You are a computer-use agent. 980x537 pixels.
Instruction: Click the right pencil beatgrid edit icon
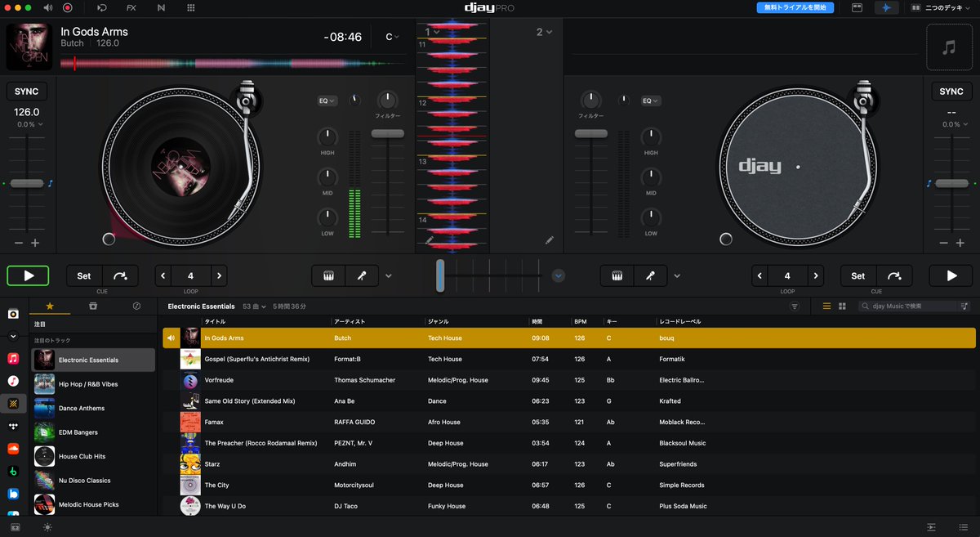pos(549,240)
